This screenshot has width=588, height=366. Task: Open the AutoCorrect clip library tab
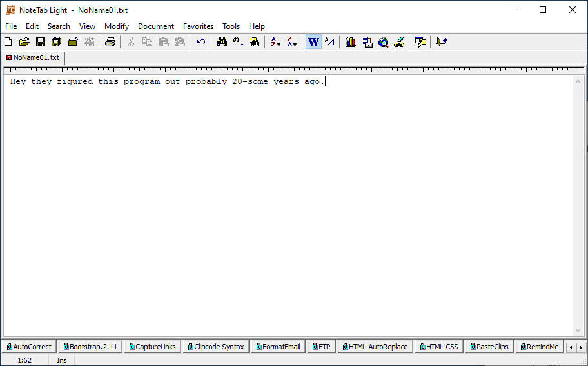click(x=29, y=347)
